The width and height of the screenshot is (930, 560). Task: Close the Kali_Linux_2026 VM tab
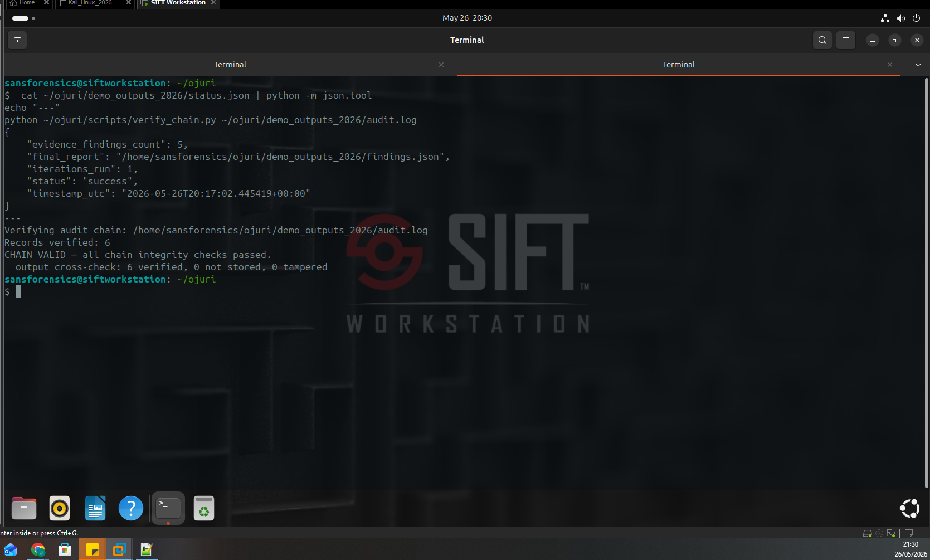129,3
